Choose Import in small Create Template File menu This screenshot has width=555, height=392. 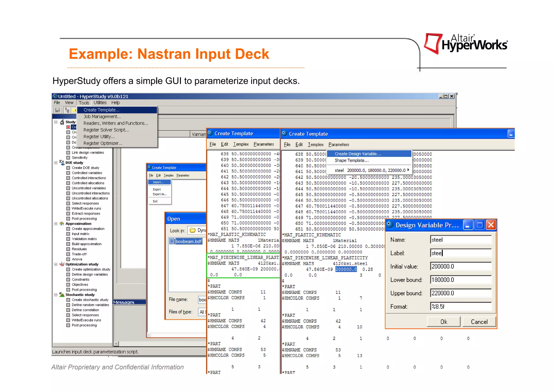(x=159, y=182)
